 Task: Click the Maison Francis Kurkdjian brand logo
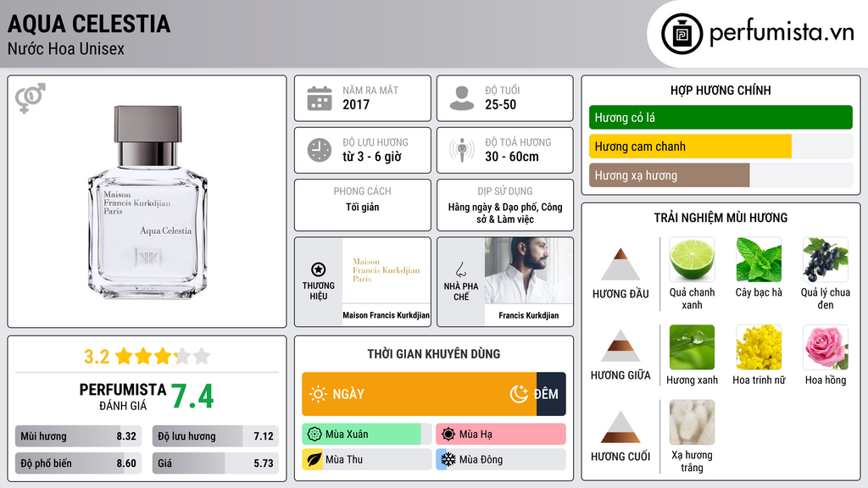387,270
